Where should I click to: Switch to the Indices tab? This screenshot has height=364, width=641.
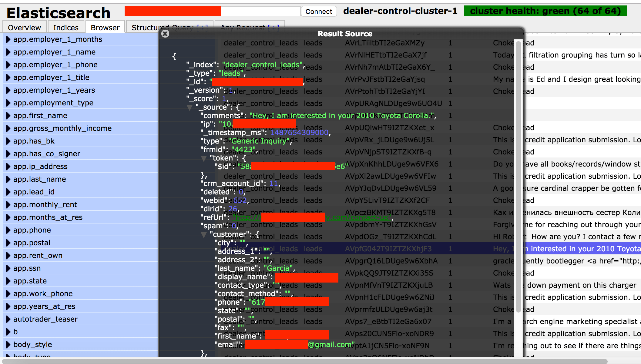click(66, 28)
